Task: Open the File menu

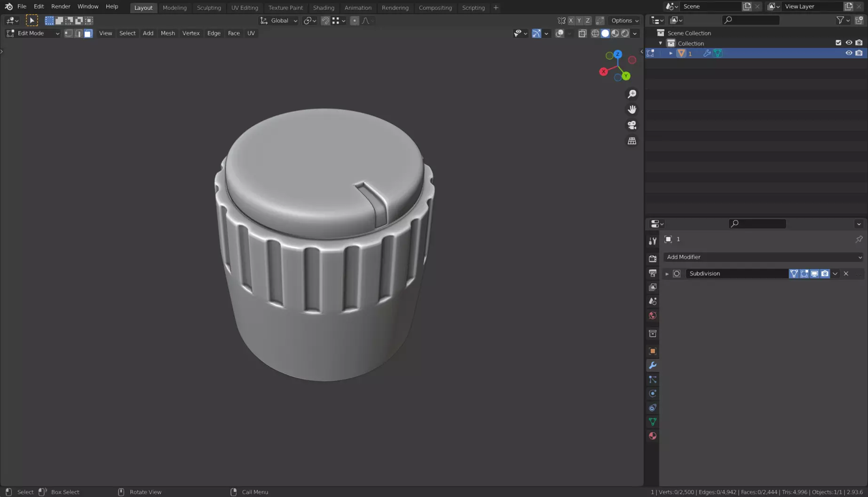Action: pos(22,7)
